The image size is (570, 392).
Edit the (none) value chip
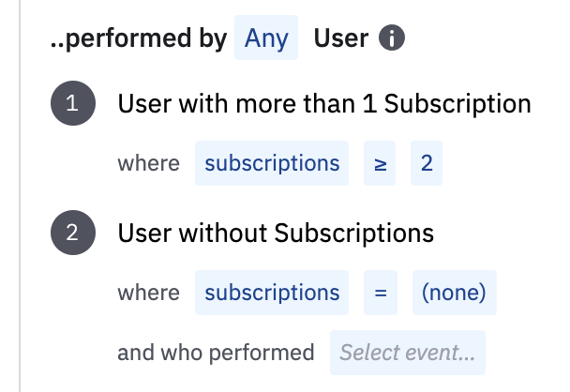454,293
